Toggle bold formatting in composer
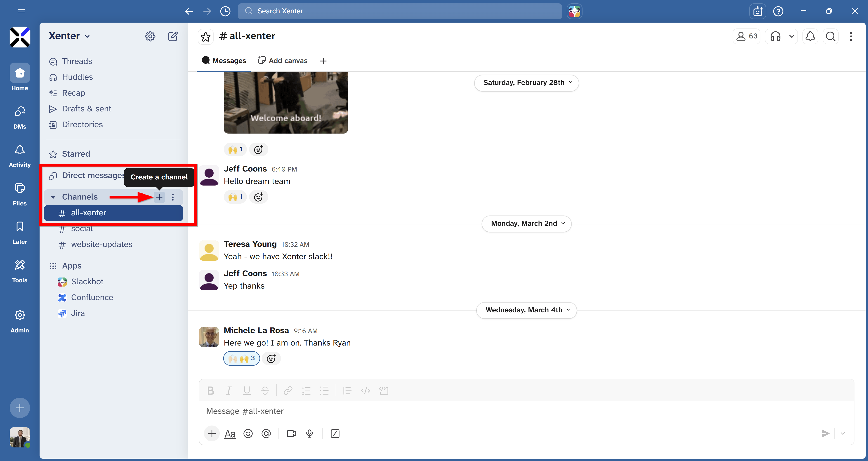This screenshot has width=868, height=461. coord(211,390)
